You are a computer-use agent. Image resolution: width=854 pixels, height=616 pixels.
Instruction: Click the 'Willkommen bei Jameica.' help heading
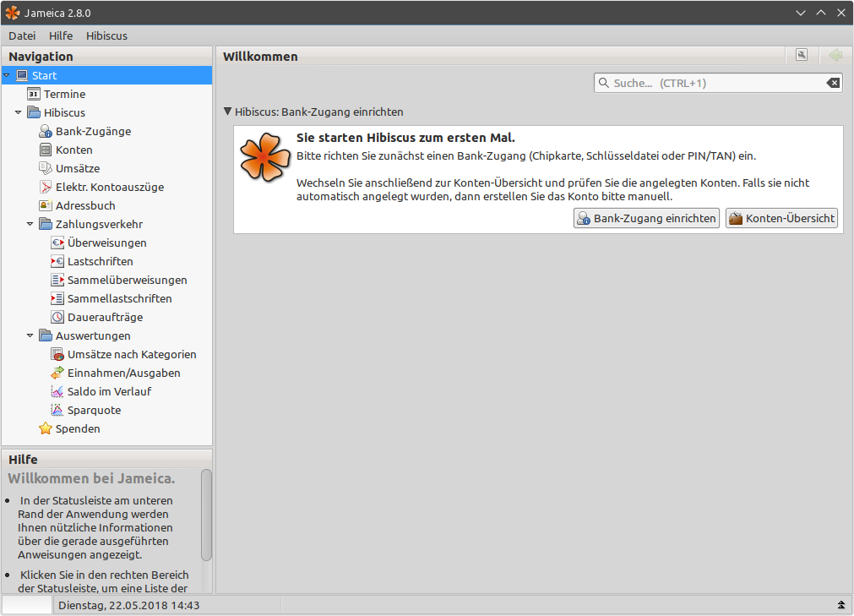coord(91,478)
